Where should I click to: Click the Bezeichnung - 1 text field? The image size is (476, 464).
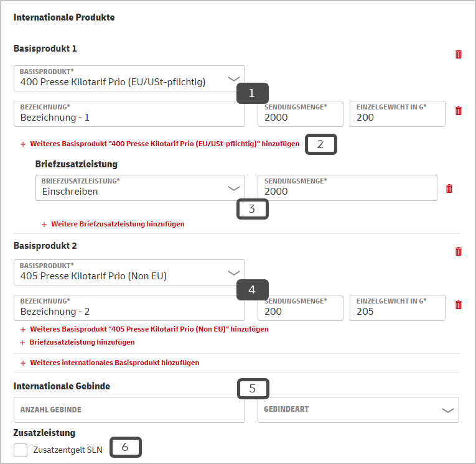(129, 114)
